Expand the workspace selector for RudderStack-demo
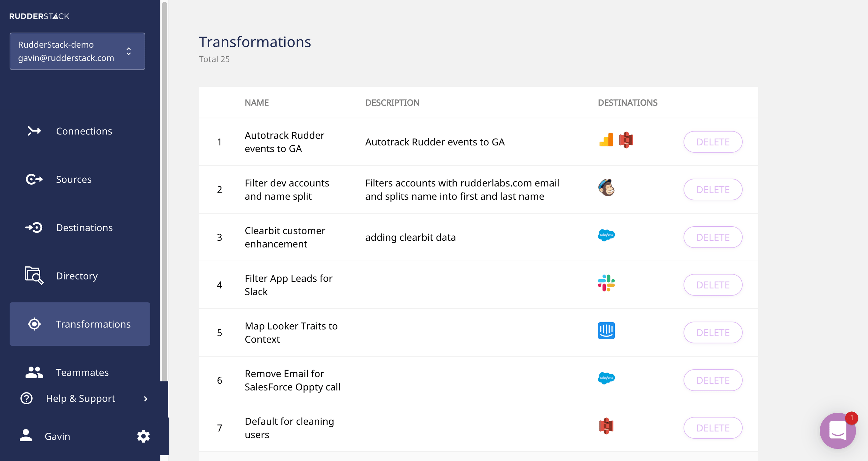Image resolution: width=868 pixels, height=461 pixels. tap(129, 51)
